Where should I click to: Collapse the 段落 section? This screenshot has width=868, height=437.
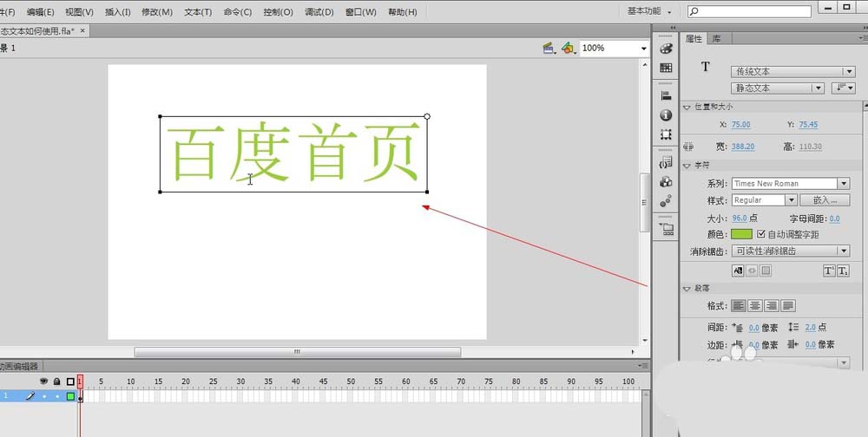687,288
